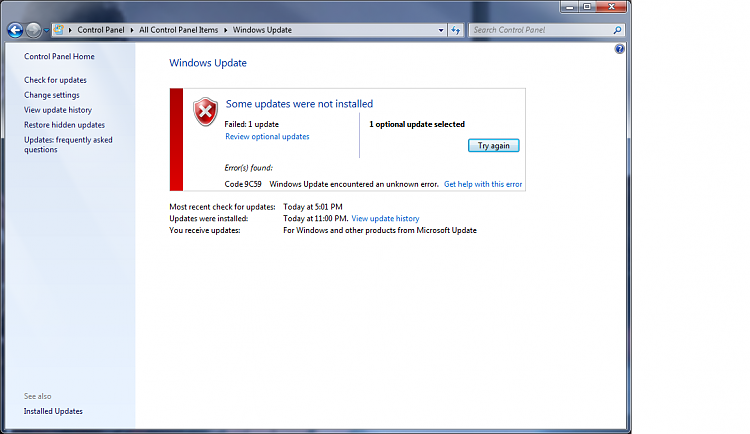750x434 pixels.
Task: Click the search magnifier icon
Action: point(618,30)
